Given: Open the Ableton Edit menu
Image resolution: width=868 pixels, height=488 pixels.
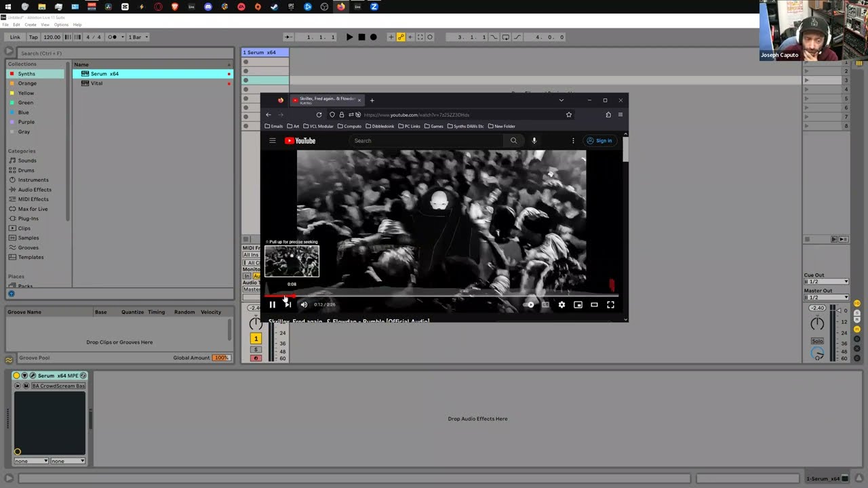Looking at the screenshot, I should click(16, 24).
